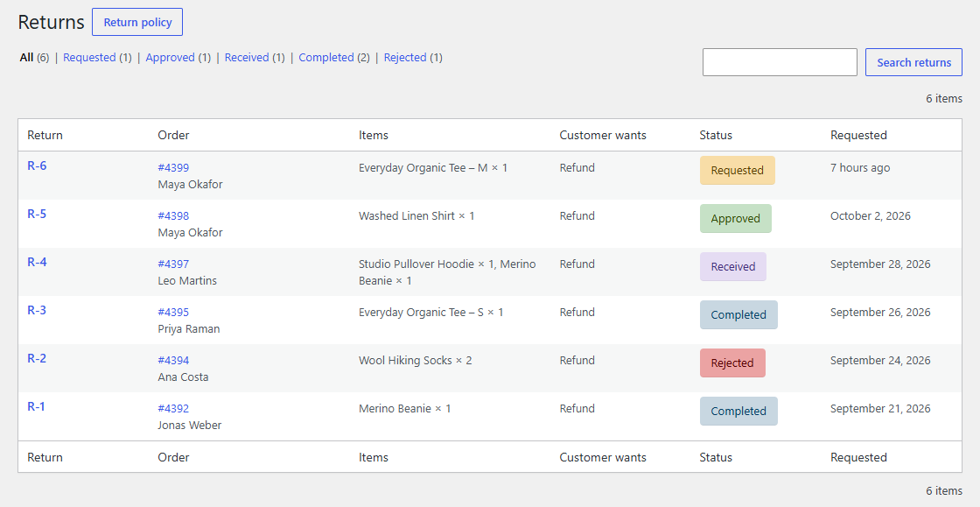Click the Search returns button
Image resolution: width=980 pixels, height=507 pixels.
pos(913,62)
